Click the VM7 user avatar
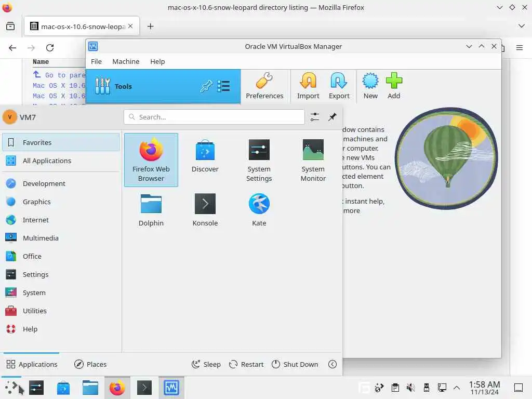Viewport: 532px width, 399px height. tap(10, 117)
